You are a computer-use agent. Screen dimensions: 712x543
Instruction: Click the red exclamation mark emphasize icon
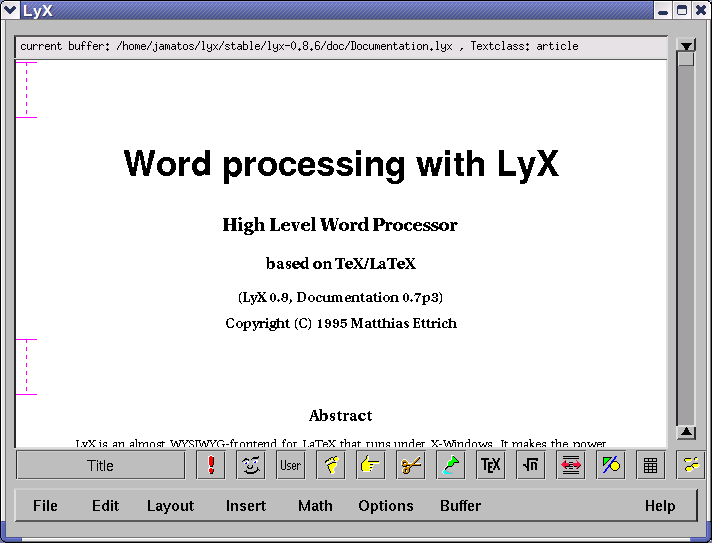click(211, 465)
